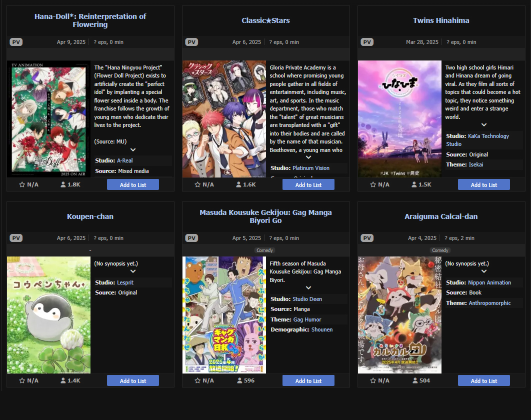Click the star score icon on Gag Manga Biyori card

point(197,380)
